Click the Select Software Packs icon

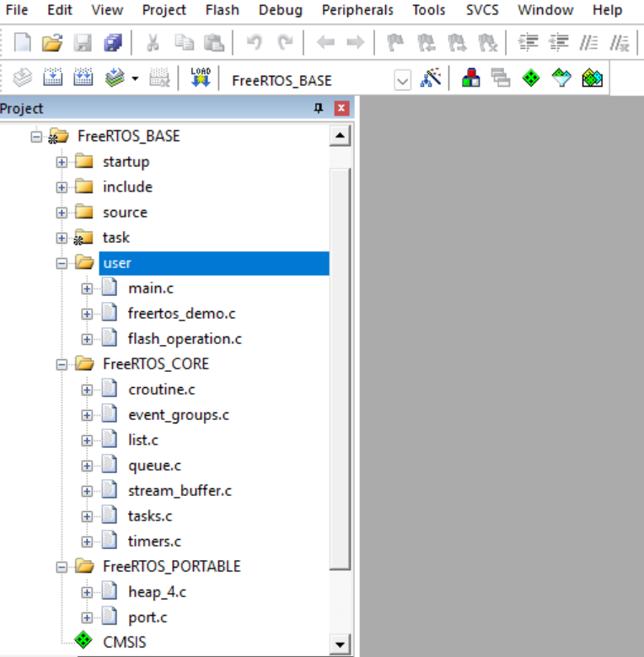pos(561,78)
